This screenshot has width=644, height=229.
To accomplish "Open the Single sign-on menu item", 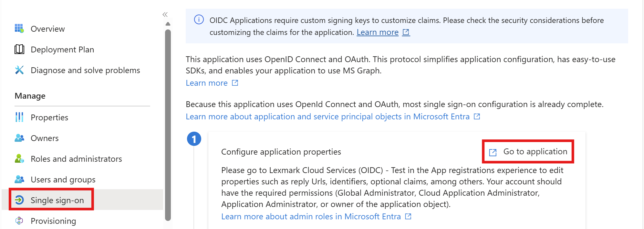I will tap(57, 200).
